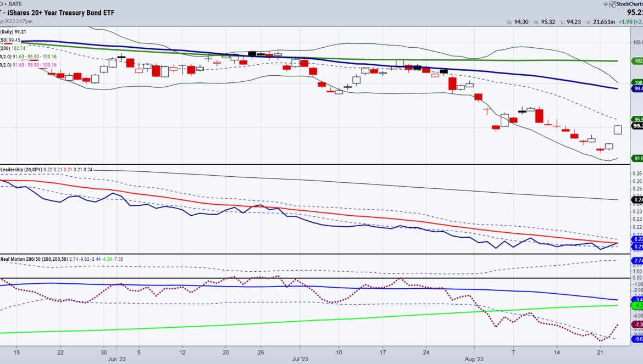Click the '17' date label on time axis
Viewport: 643px width, 364px height.
pyautogui.click(x=383, y=352)
